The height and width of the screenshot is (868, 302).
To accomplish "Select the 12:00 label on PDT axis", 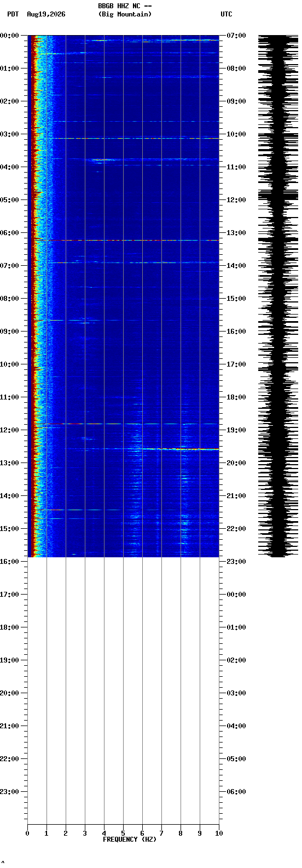I will 10,430.
